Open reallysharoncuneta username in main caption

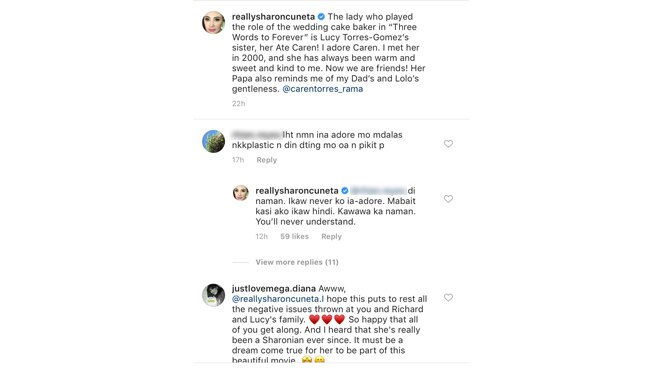(x=273, y=17)
